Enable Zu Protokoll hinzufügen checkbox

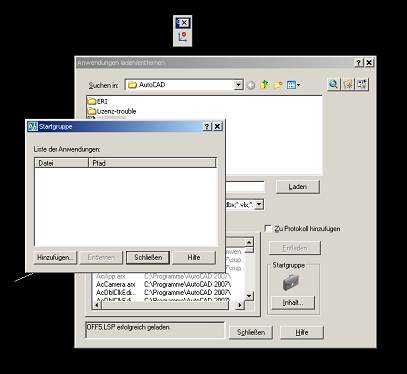pos(268,228)
